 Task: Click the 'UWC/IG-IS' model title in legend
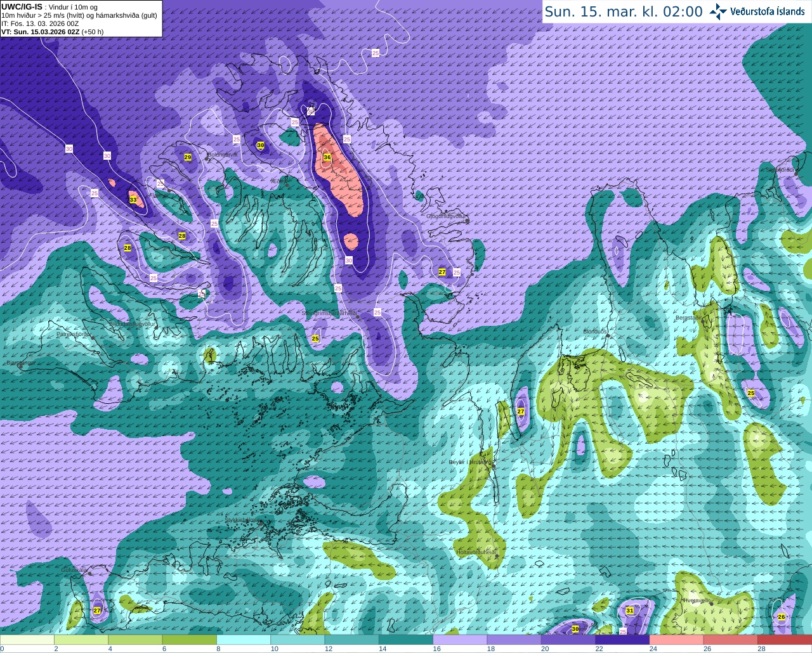click(22, 6)
